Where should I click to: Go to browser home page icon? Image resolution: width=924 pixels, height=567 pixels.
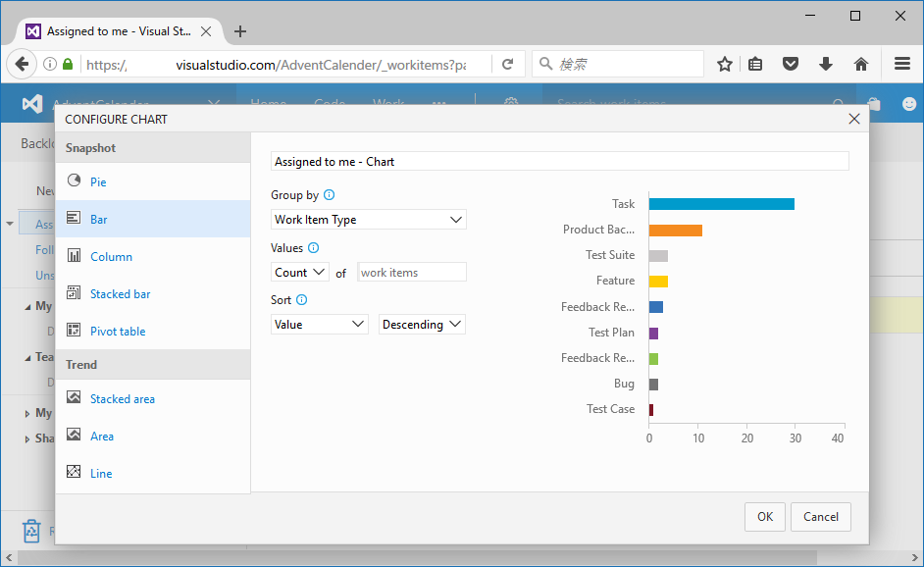point(861,64)
